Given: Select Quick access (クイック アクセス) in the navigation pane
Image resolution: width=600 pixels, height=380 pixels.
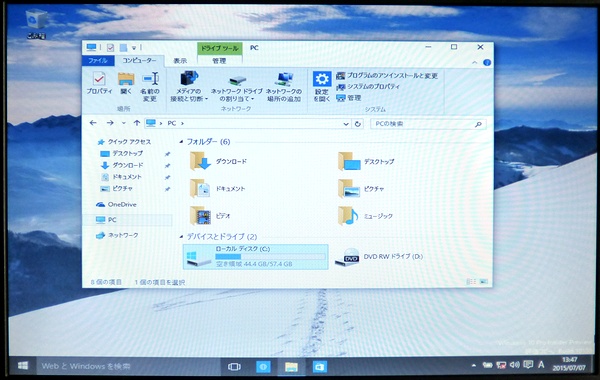Looking at the screenshot, I should [x=124, y=142].
